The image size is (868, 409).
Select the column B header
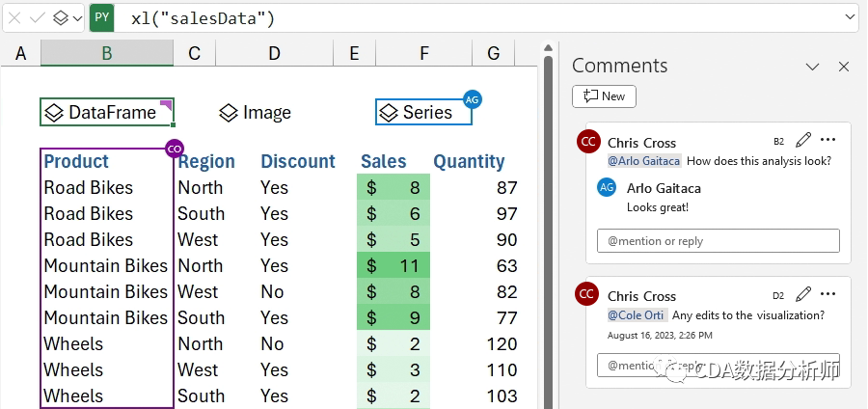click(107, 54)
